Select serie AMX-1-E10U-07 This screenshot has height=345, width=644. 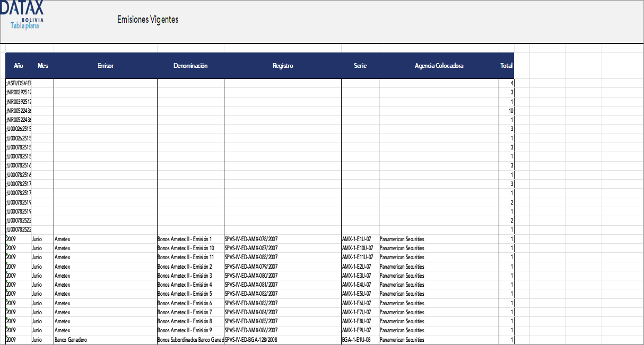(360, 248)
